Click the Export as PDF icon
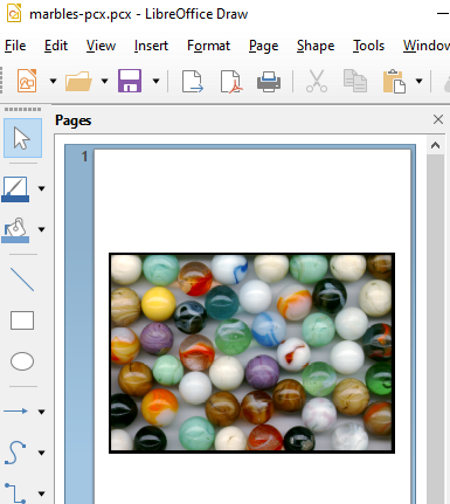 (231, 81)
